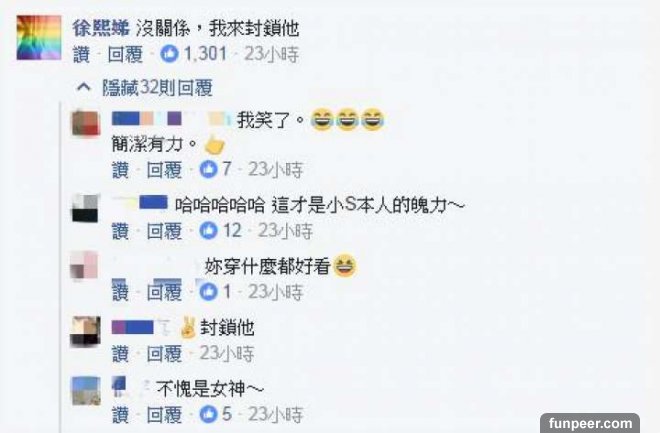Click the like icon with 1 reaction

(208, 292)
